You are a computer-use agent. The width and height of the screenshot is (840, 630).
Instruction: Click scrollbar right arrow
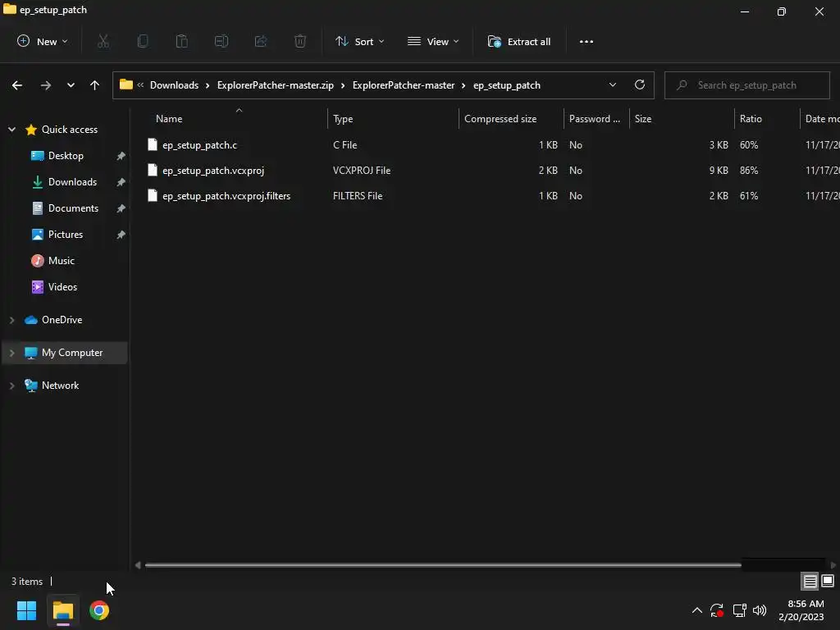click(833, 565)
